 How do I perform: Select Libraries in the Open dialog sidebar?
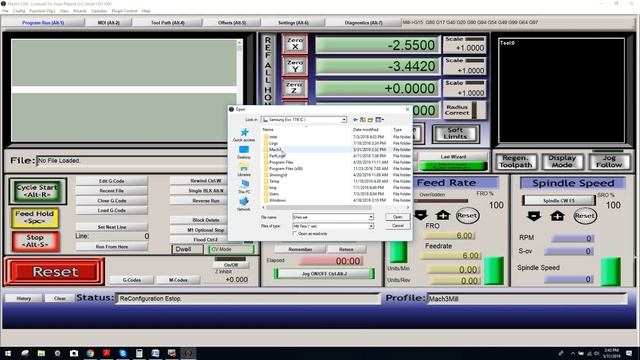click(244, 169)
